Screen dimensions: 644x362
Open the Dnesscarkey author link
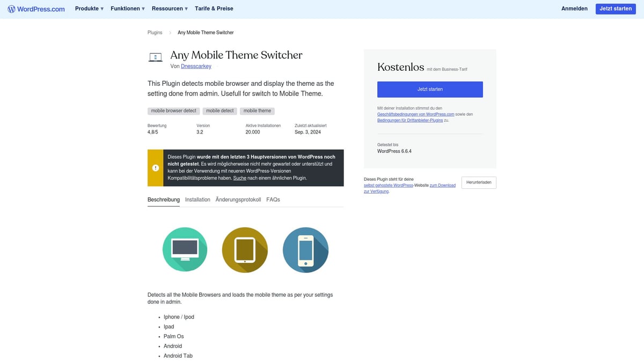pyautogui.click(x=195, y=66)
